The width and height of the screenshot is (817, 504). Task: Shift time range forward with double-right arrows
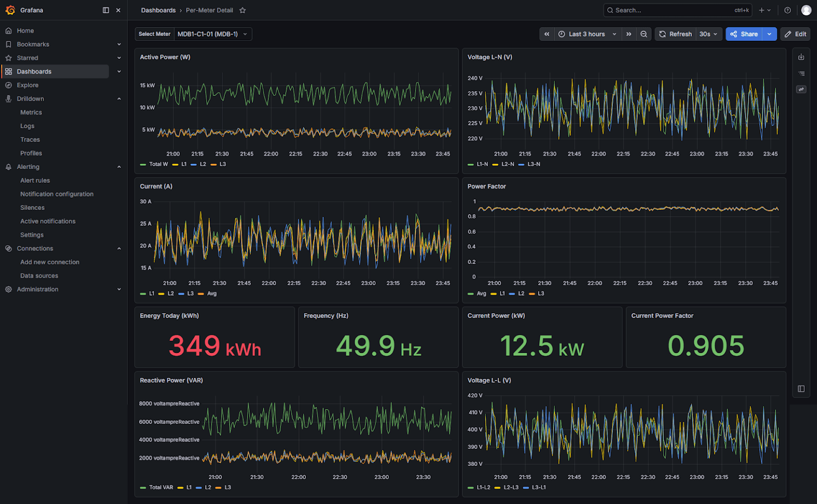click(629, 34)
